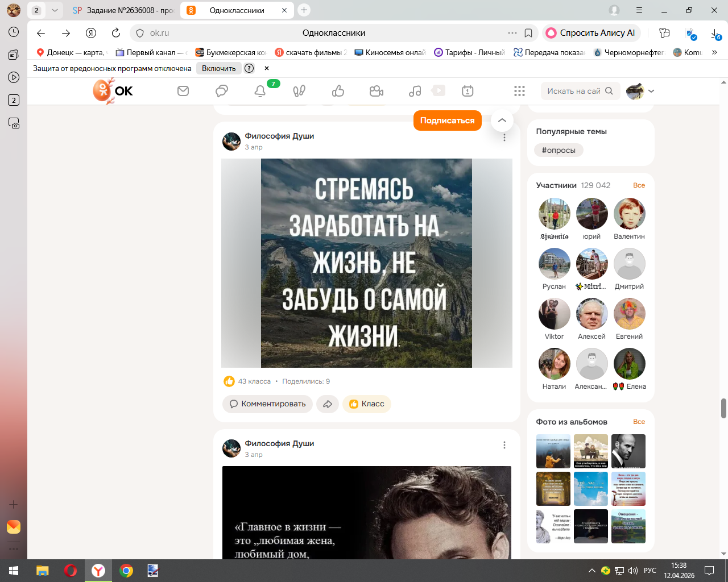Screen dimensions: 728x582
Task: Open notifications bell with 7 badge
Action: point(260,91)
